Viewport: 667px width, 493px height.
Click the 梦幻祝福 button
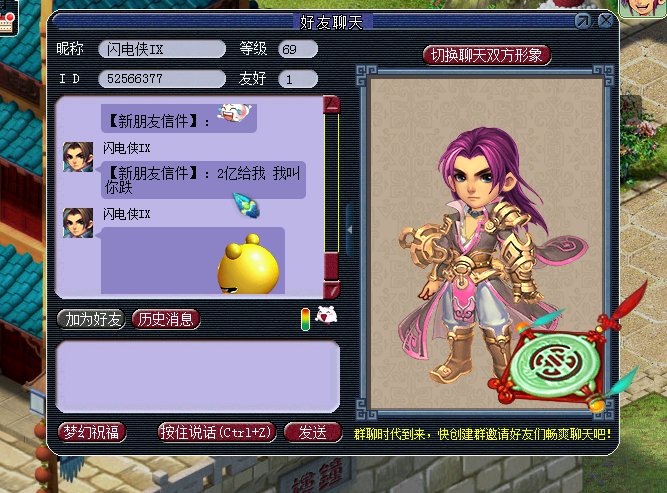[x=91, y=433]
